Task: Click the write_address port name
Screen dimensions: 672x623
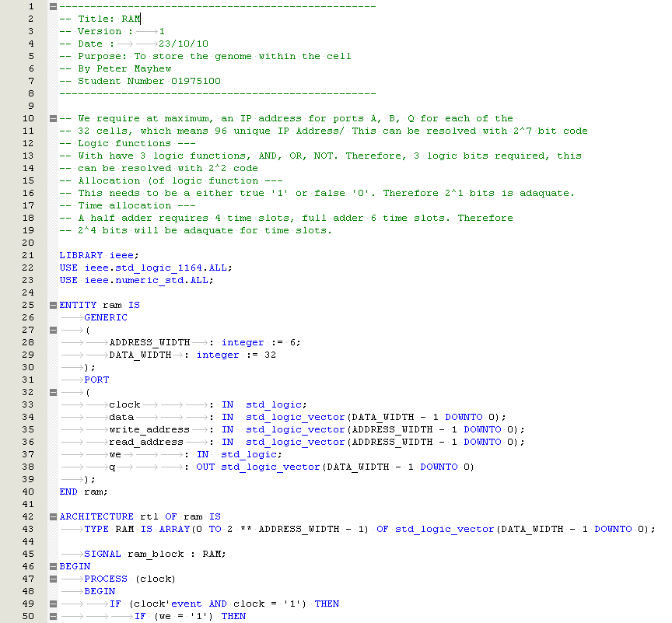Action: 149,429
